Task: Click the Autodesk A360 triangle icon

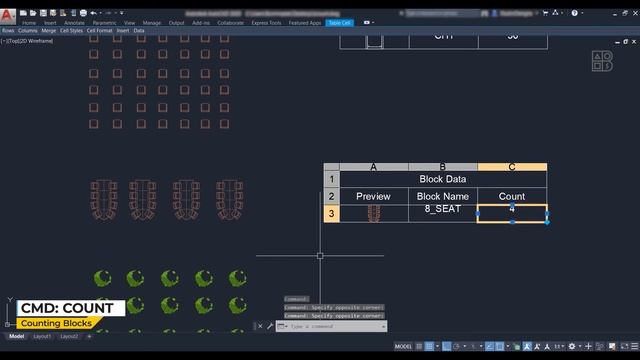Action: 555,13
